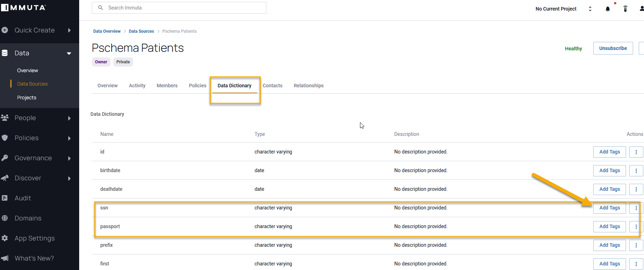Click the Name column header
Image resolution: width=644 pixels, height=270 pixels.
click(107, 134)
